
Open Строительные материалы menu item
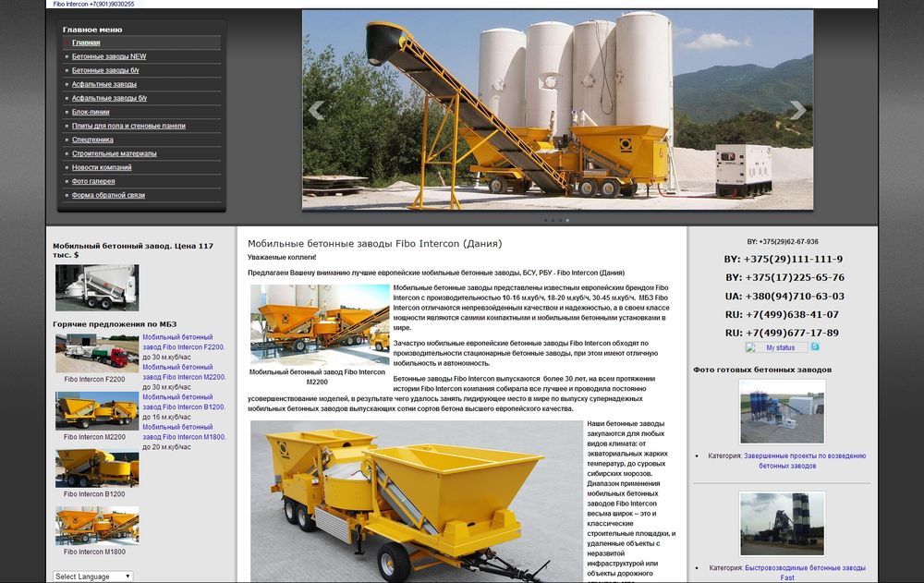115,153
